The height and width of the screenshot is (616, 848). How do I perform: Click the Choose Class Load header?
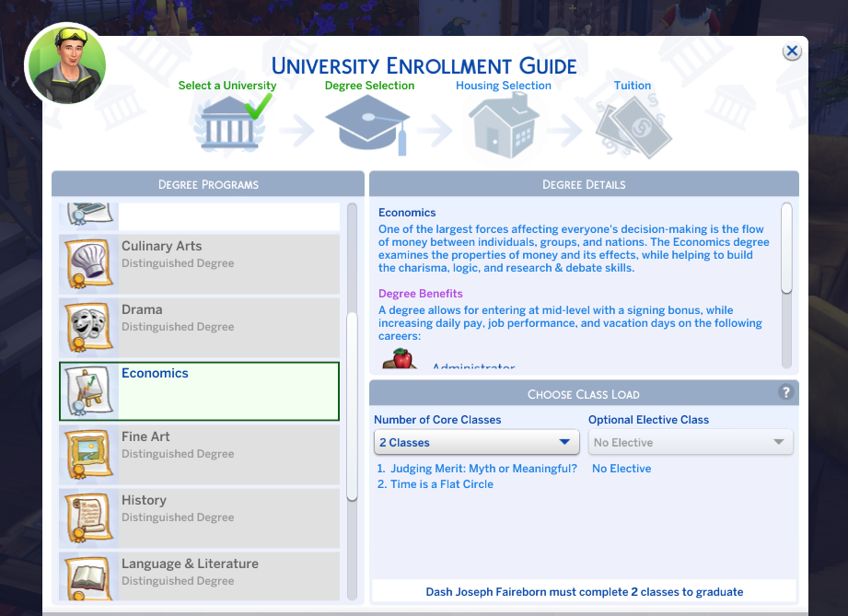pos(584,393)
